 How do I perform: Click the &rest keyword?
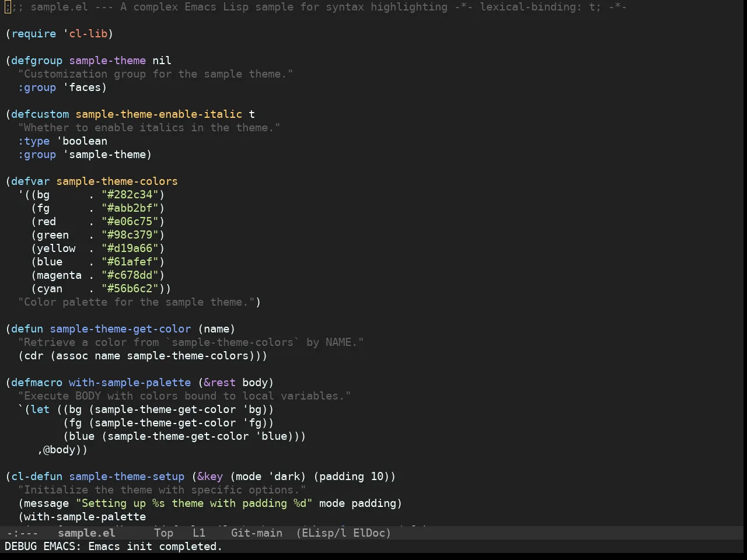click(220, 383)
